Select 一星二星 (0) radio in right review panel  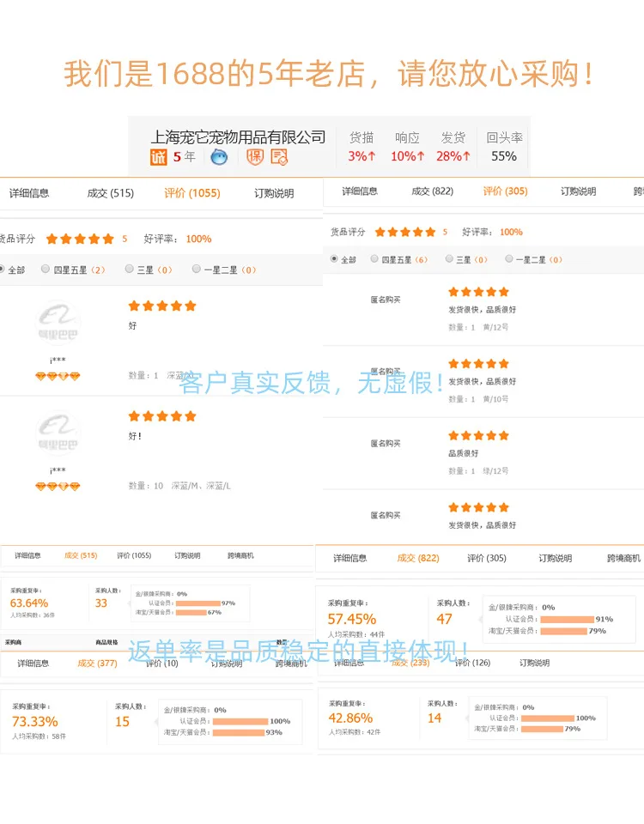[x=509, y=258]
